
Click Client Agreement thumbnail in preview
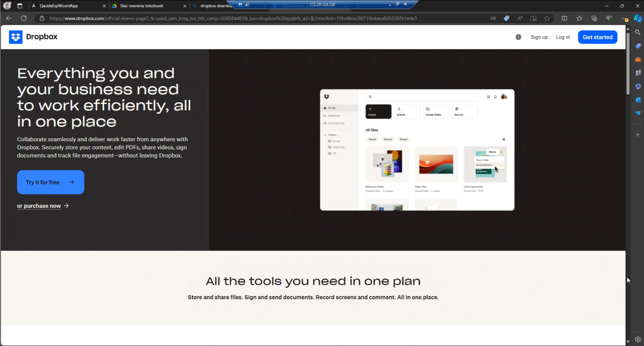click(x=485, y=164)
